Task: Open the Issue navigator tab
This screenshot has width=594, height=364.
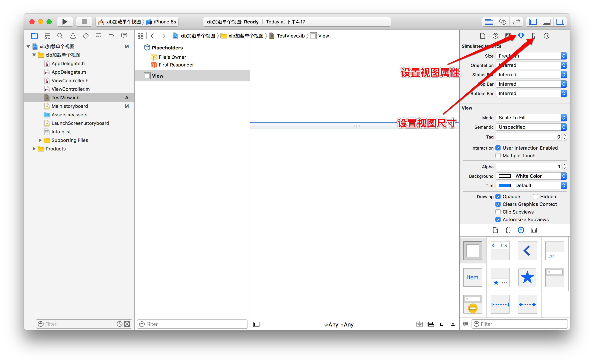Action: (x=73, y=36)
